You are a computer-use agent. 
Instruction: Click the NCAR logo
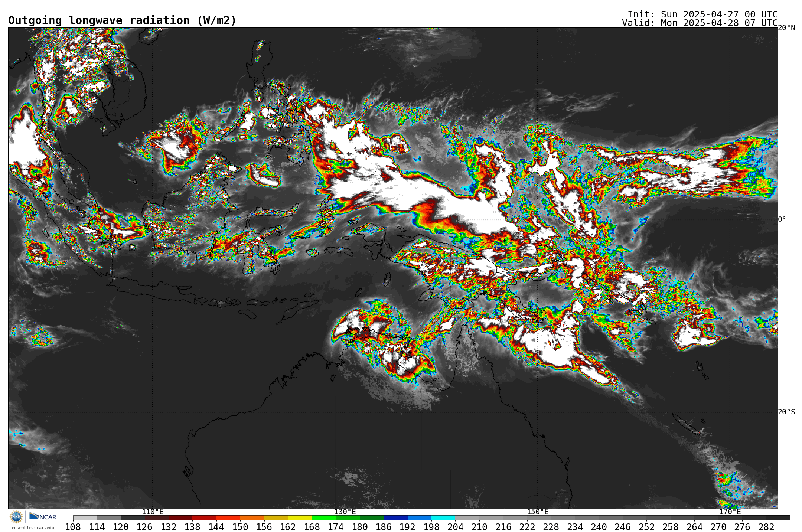point(43,516)
